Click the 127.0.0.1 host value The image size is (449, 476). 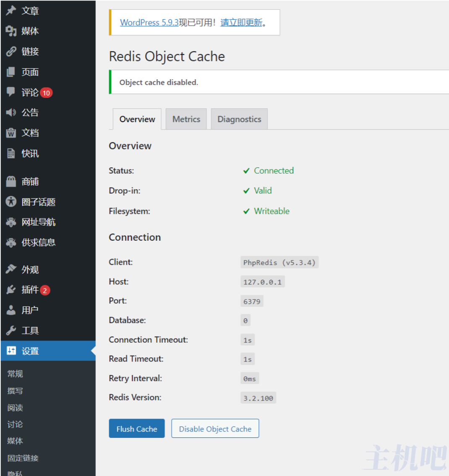[262, 282]
